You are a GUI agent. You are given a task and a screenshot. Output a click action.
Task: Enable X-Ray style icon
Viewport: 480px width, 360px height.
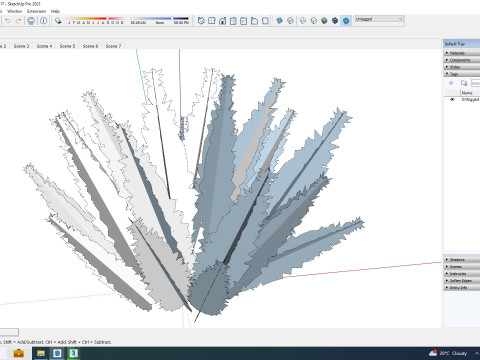(280, 21)
